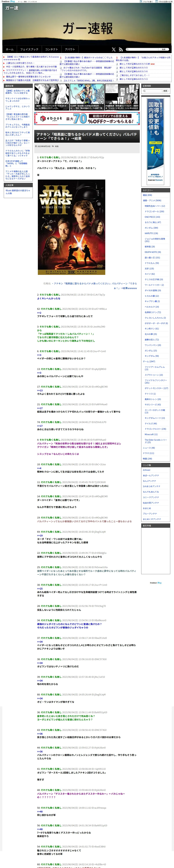Open headline ゴルフアニメ「BIRDIE WING」2期
This screenshot has height=868, width=174.
88,81
